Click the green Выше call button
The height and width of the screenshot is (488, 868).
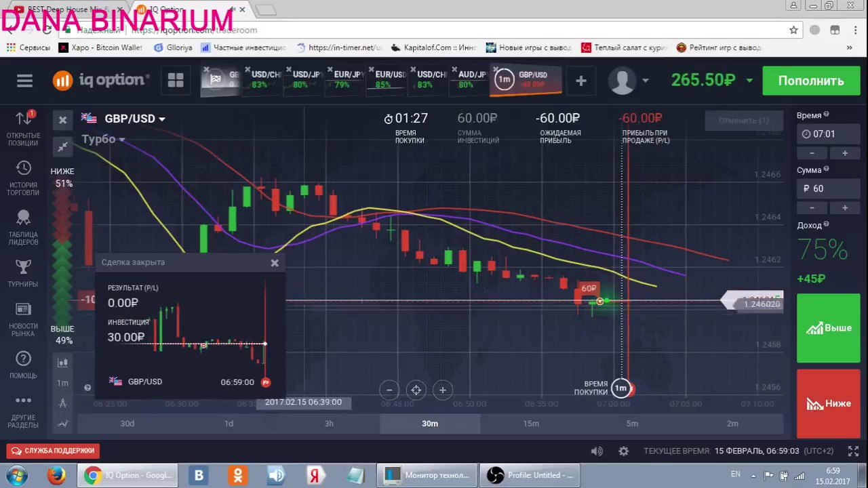[828, 328]
